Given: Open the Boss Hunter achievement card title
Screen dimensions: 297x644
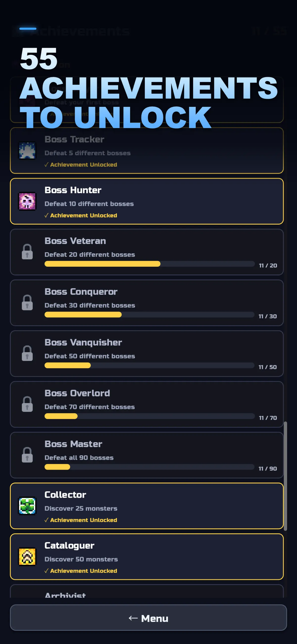Looking at the screenshot, I should click(73, 190).
